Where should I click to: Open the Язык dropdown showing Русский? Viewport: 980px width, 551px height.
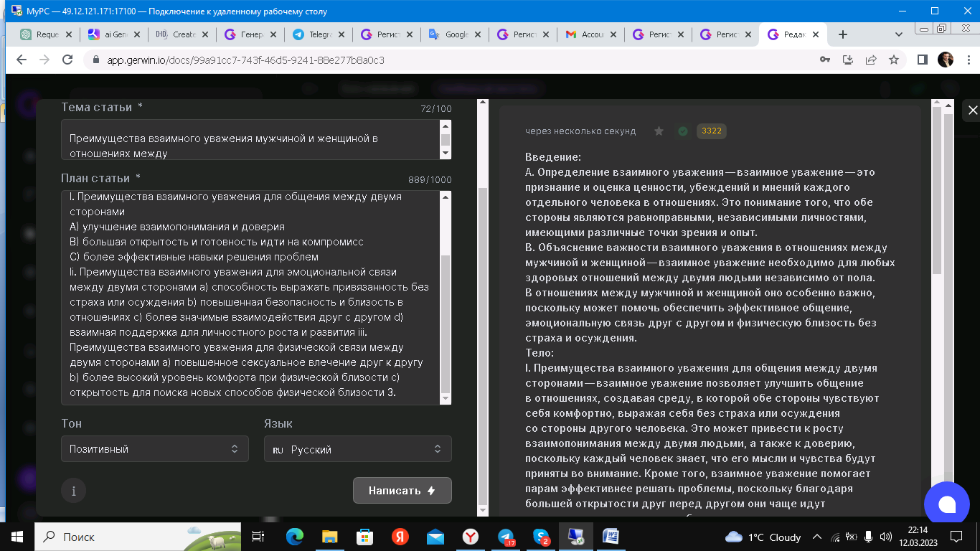click(x=357, y=448)
